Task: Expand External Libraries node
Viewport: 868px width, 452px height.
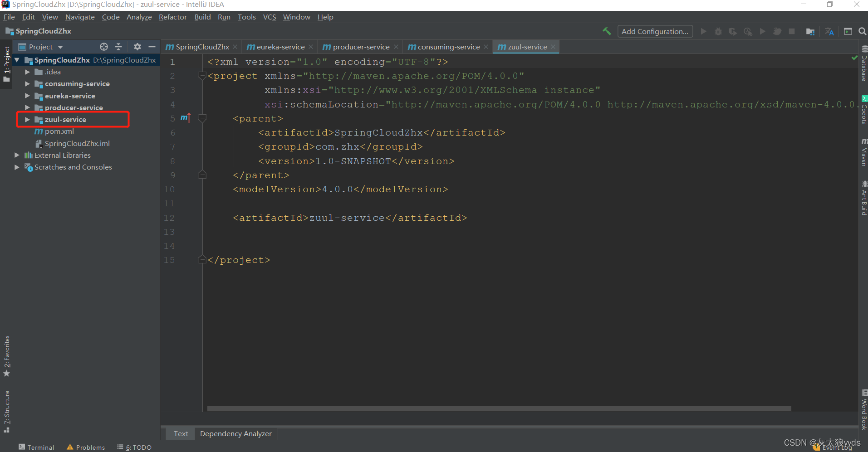Action: (17, 155)
